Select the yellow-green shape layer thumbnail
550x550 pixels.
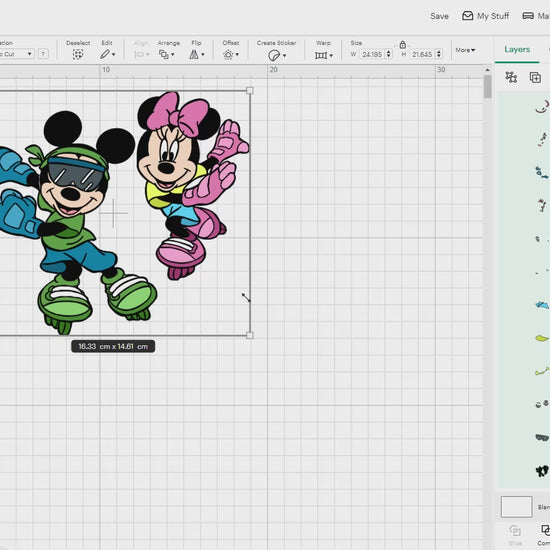542,338
